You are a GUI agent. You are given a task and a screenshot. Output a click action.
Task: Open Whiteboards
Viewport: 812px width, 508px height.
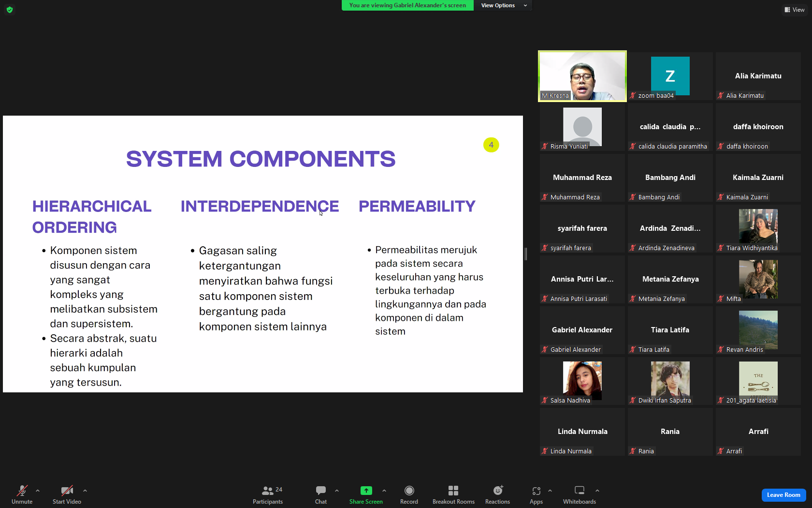[580, 494]
